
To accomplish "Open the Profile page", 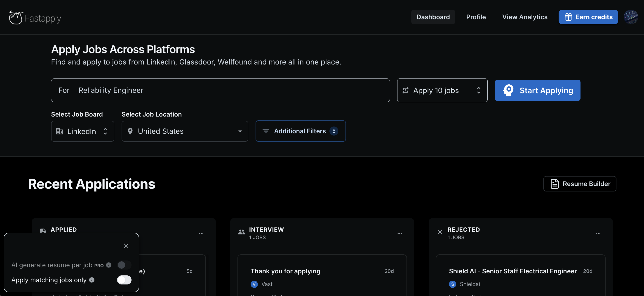I will [476, 17].
